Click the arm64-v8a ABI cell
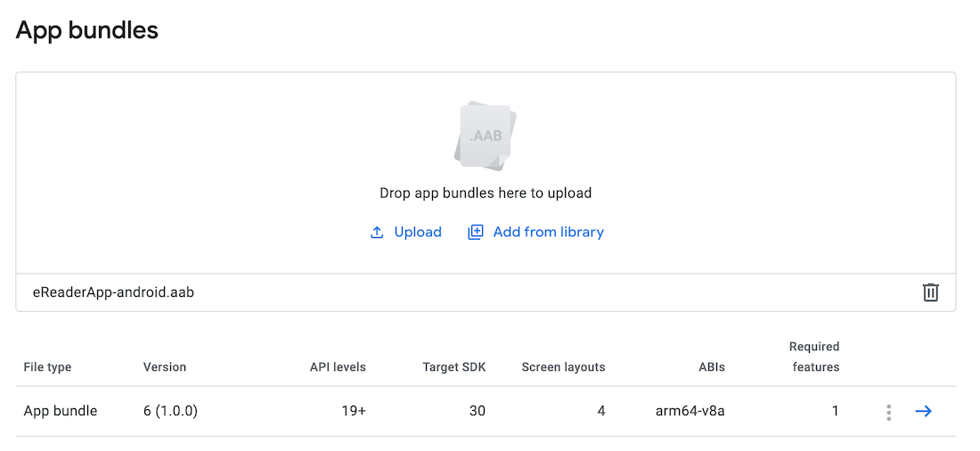This screenshot has height=451, width=980. pos(690,411)
